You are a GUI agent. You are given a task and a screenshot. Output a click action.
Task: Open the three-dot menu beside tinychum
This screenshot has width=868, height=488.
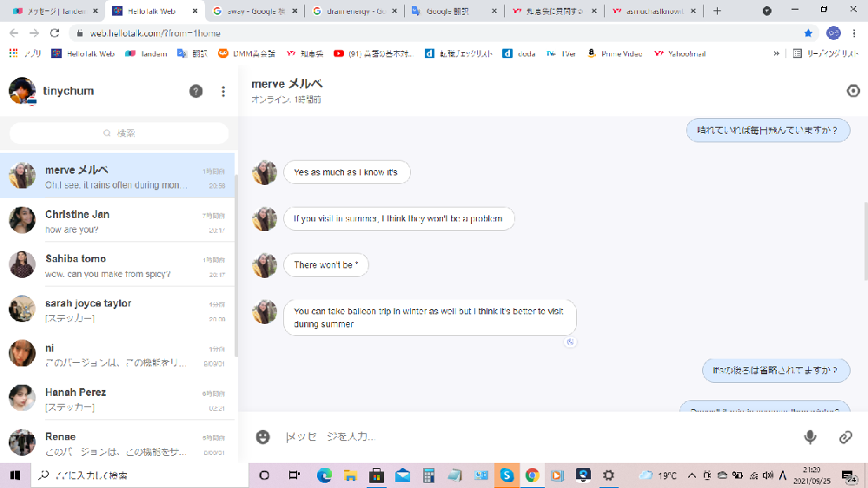(223, 91)
